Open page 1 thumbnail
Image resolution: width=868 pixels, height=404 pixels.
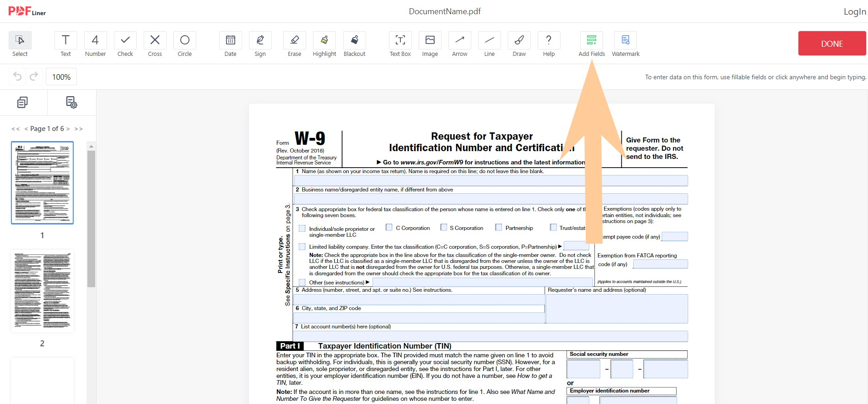pos(42,183)
